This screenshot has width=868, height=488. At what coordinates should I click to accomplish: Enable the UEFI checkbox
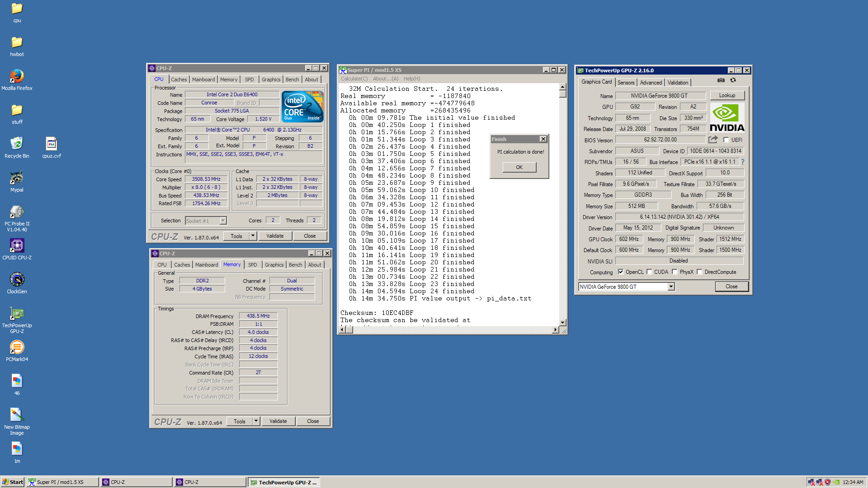(726, 140)
